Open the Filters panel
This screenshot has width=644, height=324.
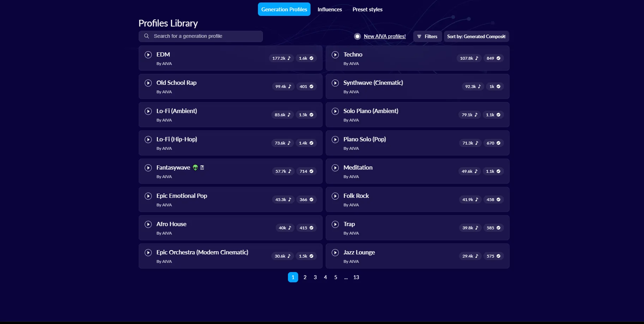427,36
